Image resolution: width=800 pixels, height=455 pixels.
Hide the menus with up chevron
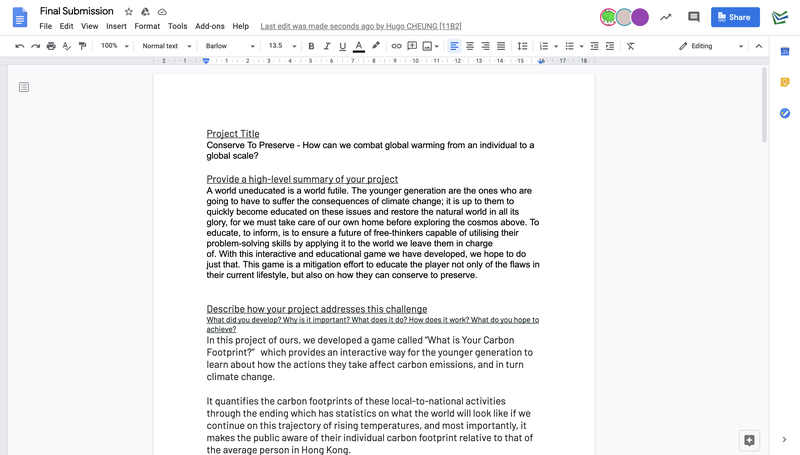[x=759, y=46]
